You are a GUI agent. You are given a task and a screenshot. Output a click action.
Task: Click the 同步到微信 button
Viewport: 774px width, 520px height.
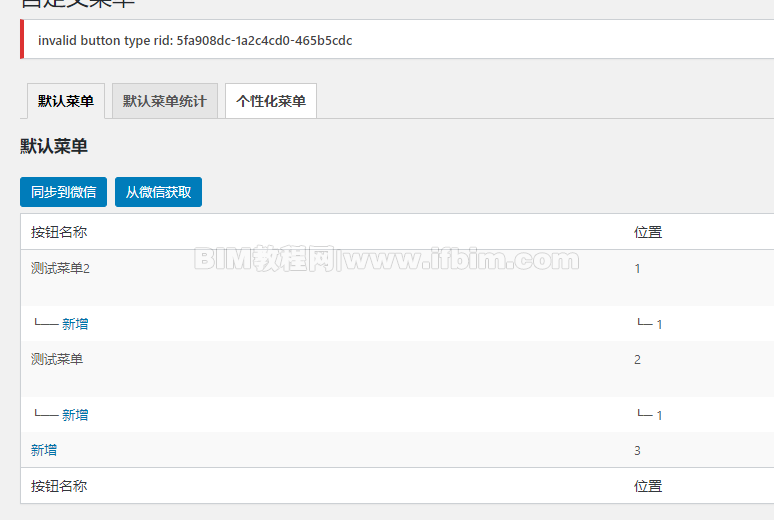63,192
